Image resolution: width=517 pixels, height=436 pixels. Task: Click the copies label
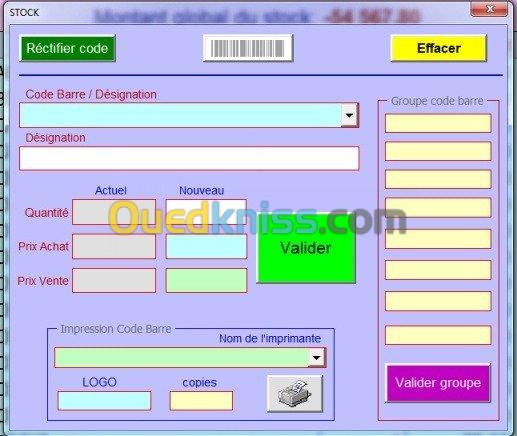[x=199, y=382]
